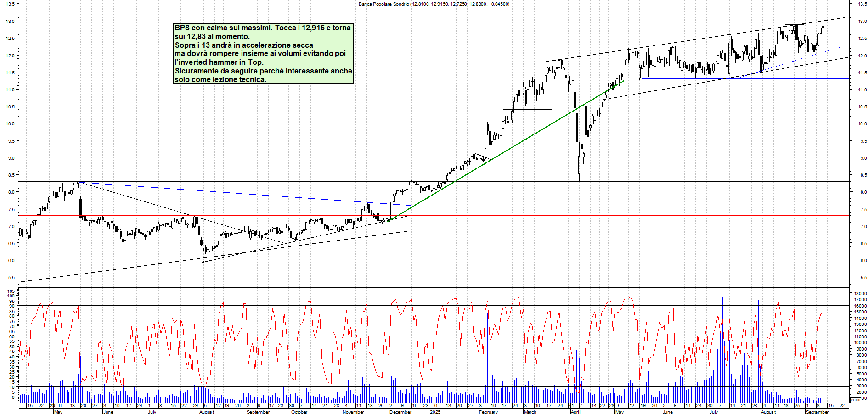Click the "February" month label on time axis
The height and width of the screenshot is (414, 868).
click(x=488, y=412)
